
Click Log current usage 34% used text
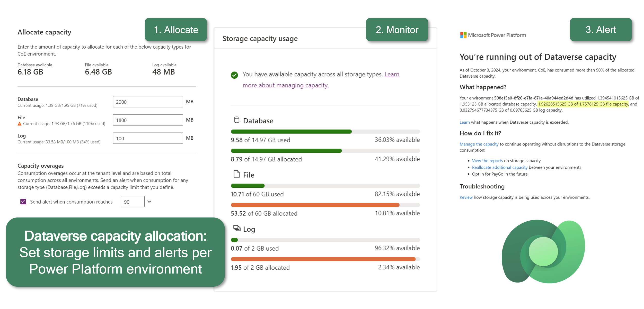click(59, 142)
